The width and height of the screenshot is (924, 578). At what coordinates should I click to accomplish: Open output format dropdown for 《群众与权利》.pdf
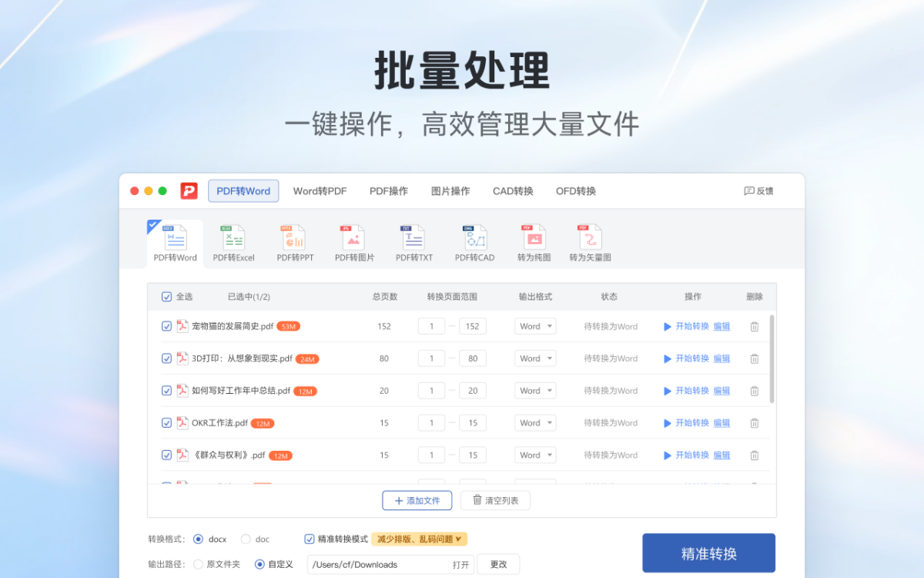click(535, 455)
